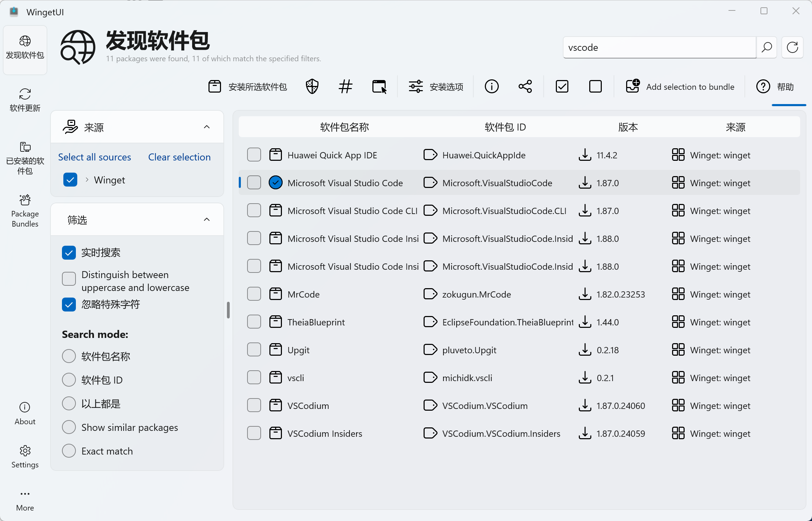Click the search magnifier button
The height and width of the screenshot is (521, 812).
[766, 47]
